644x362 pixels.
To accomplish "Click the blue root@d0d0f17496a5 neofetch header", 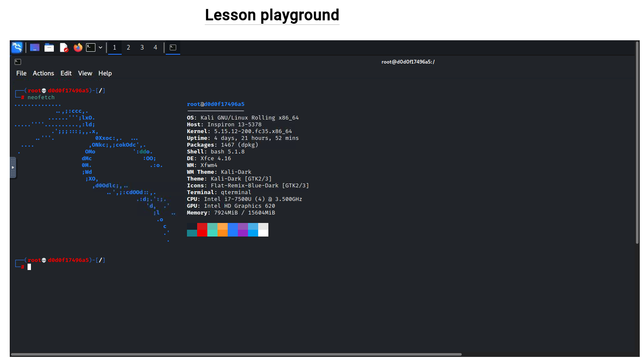I will coord(216,104).
